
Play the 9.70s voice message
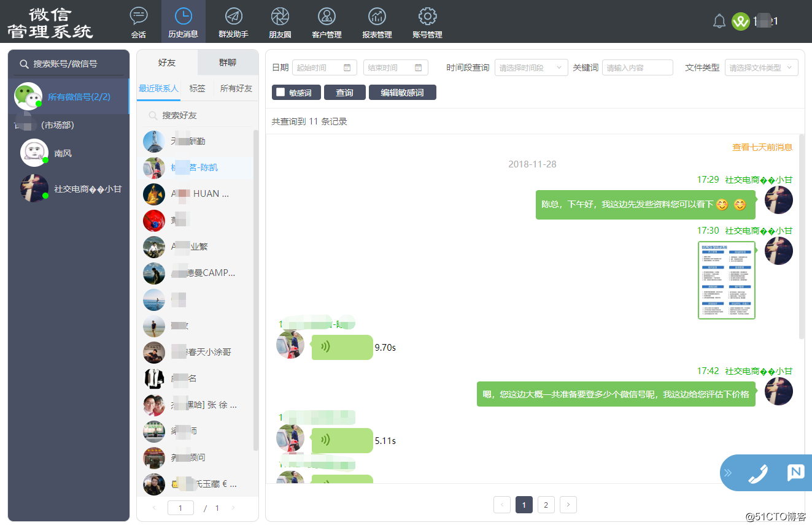point(342,347)
